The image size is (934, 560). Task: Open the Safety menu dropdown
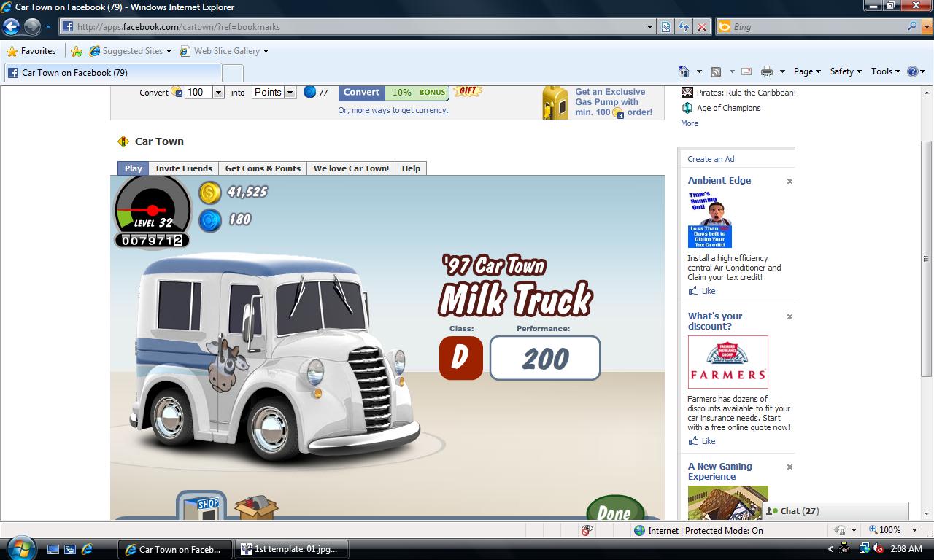pos(846,71)
